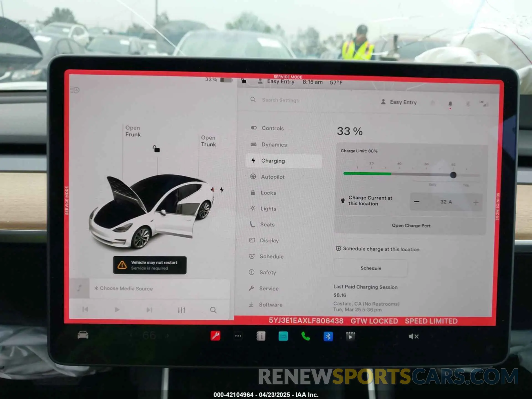Tap the headlight auto high-beam icon

pos(75,90)
